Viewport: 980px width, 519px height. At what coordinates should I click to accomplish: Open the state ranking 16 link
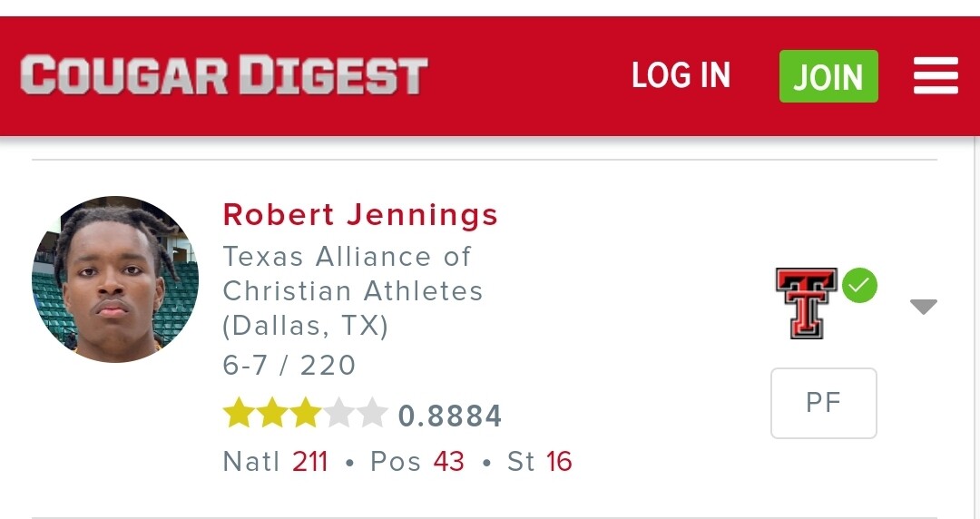(x=559, y=462)
